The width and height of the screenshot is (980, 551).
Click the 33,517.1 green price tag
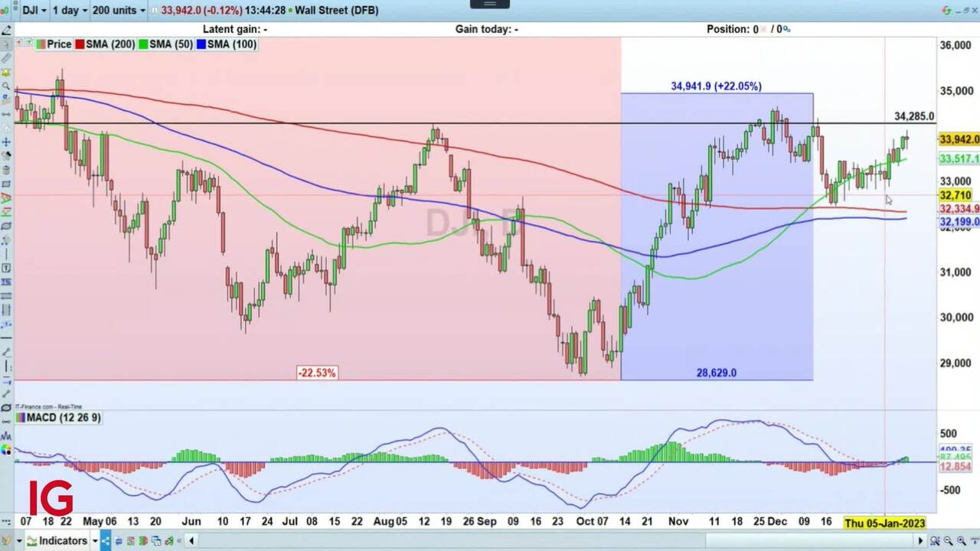point(959,158)
